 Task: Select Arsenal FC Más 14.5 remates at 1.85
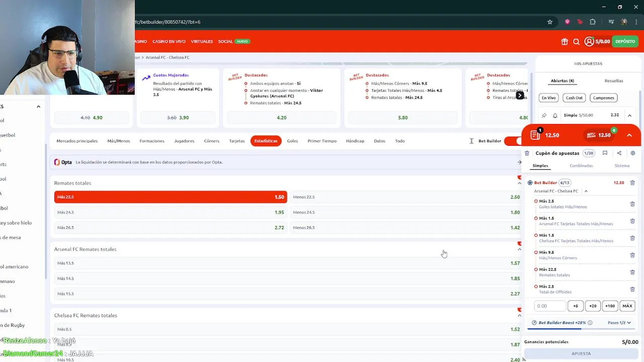click(288, 279)
